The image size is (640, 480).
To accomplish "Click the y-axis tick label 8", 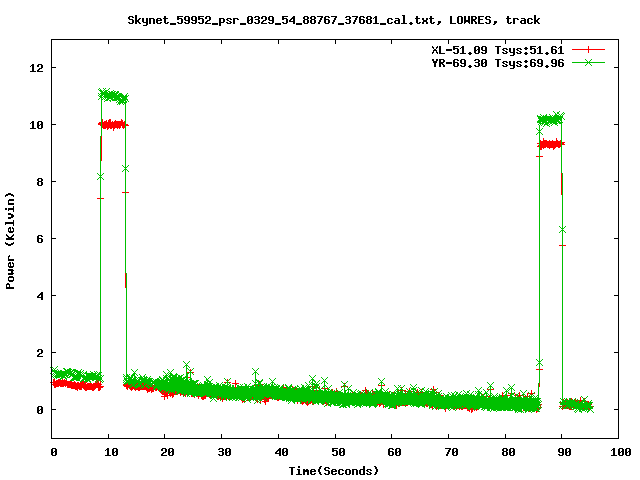I will click(x=40, y=182).
